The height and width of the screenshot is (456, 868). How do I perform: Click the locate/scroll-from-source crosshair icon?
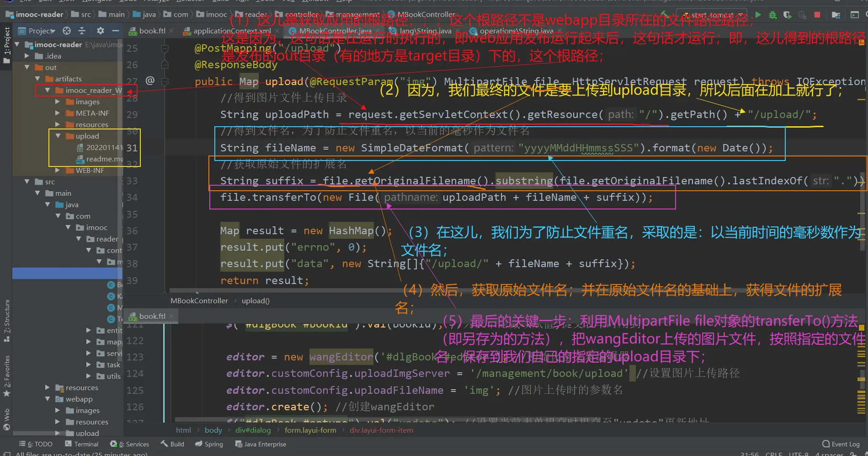tap(67, 31)
